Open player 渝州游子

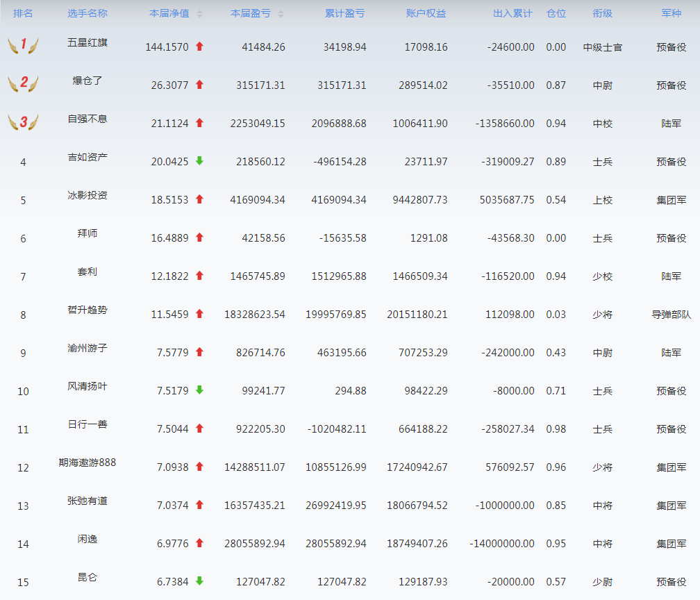[87, 348]
